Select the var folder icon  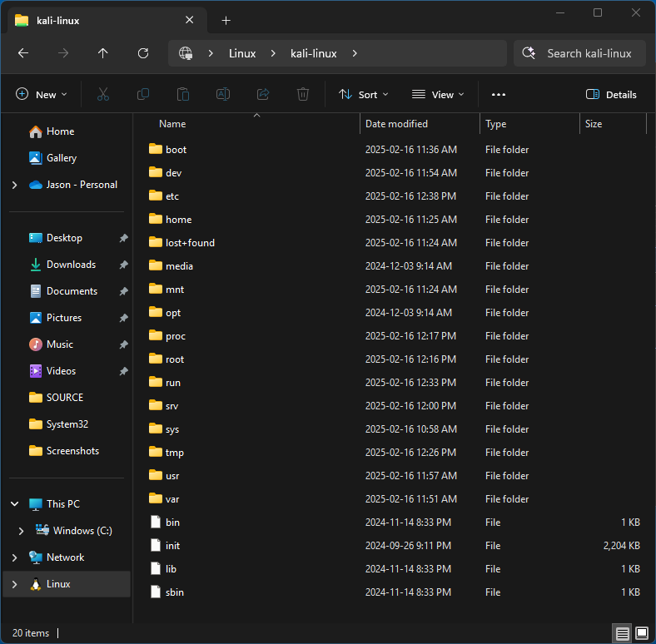pyautogui.click(x=155, y=498)
